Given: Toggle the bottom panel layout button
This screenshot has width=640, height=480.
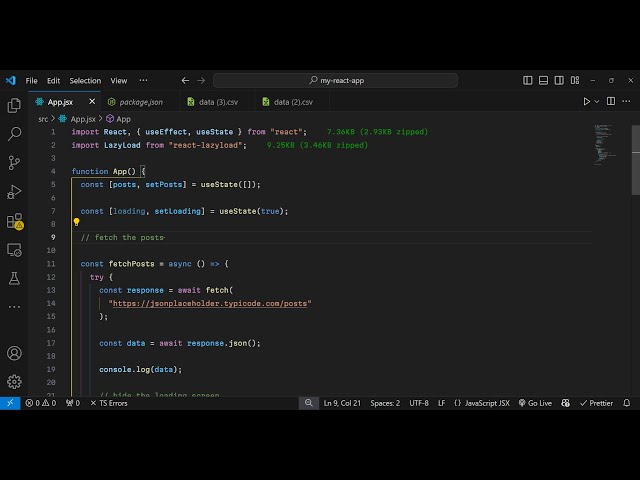Looking at the screenshot, I should (544, 80).
